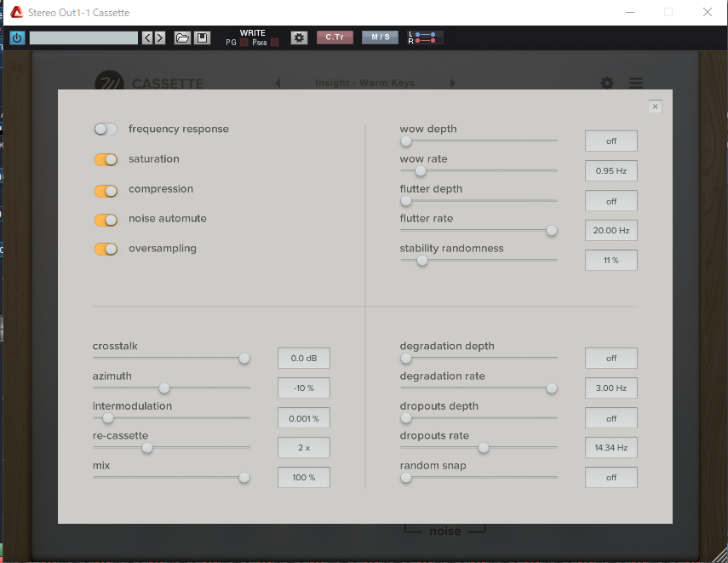
Task: Click the M / S button
Action: coord(381,37)
